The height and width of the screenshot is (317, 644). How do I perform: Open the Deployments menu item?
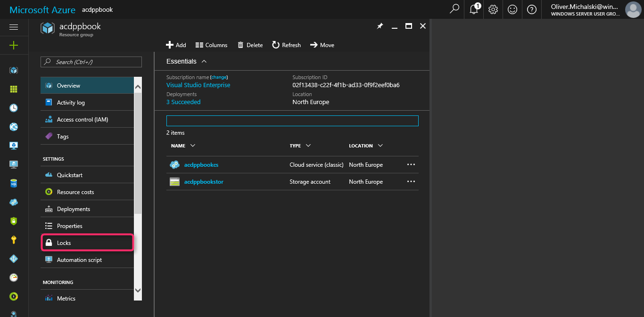pos(87,209)
